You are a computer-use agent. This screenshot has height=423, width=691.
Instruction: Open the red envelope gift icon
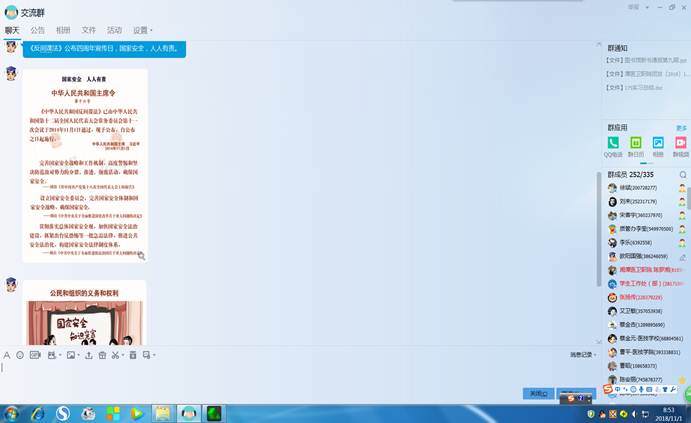pyautogui.click(x=102, y=355)
